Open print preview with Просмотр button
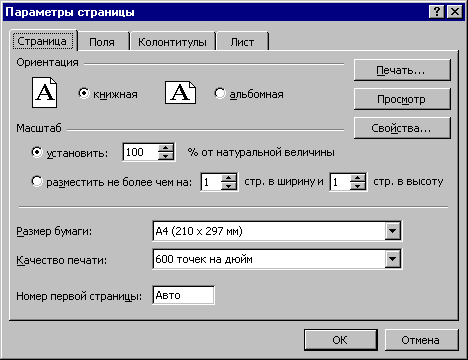Viewport: 468px width, 360px height. point(402,99)
